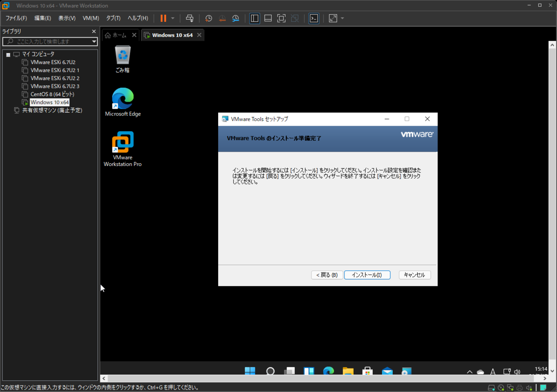Select Windows 10 x64 in library tree

point(50,102)
